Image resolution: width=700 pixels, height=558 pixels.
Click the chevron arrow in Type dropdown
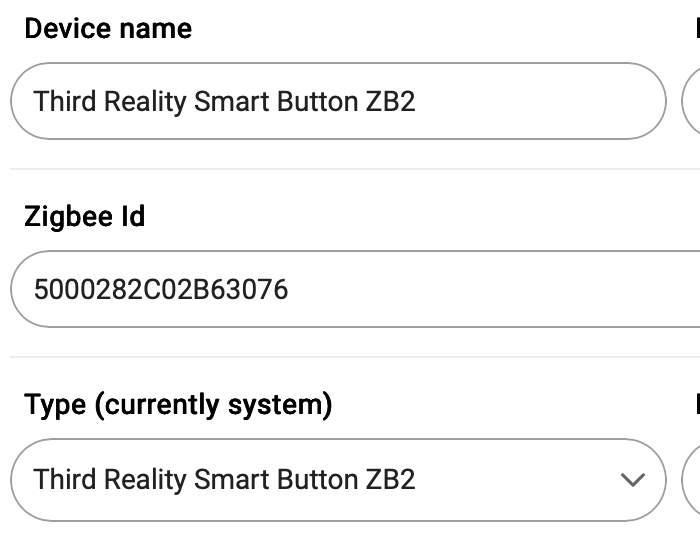pyautogui.click(x=633, y=480)
